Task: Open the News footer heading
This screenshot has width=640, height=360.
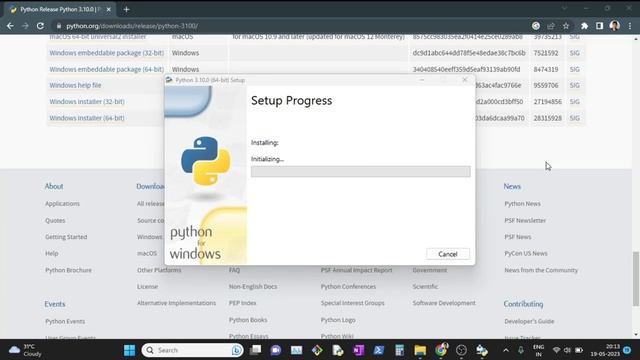Action: (512, 186)
